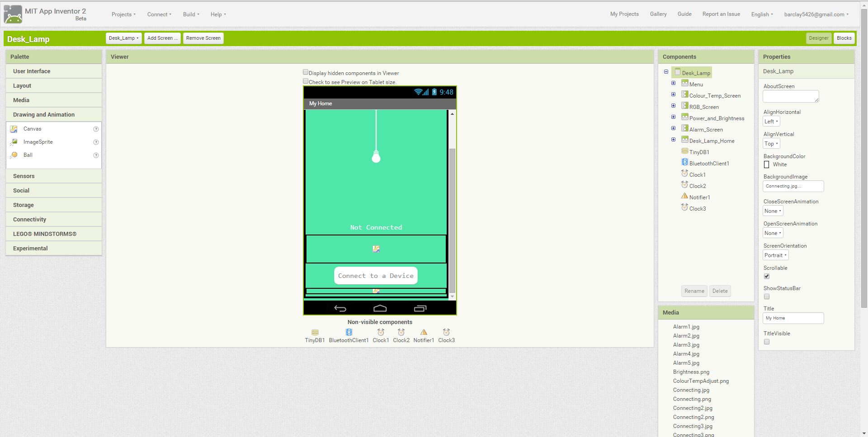
Task: Enable Preview on Tablet size checkbox
Action: [306, 81]
